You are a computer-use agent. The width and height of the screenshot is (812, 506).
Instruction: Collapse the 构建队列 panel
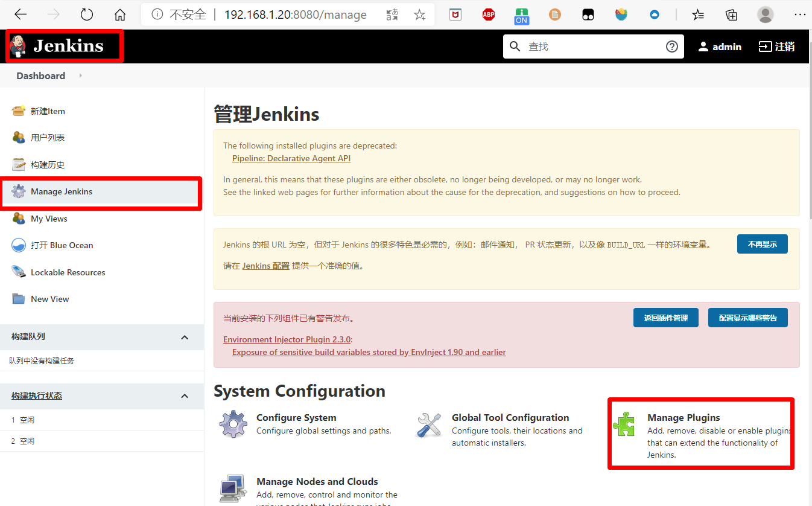185,337
